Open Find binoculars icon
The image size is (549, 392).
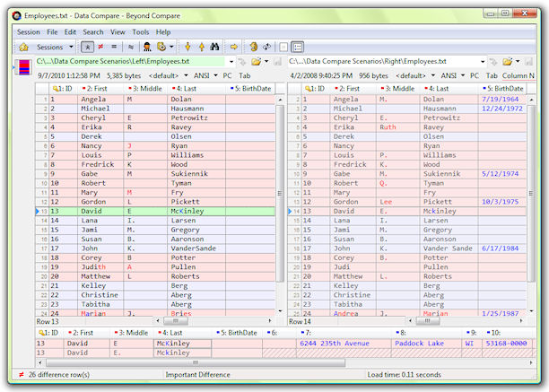click(x=214, y=47)
